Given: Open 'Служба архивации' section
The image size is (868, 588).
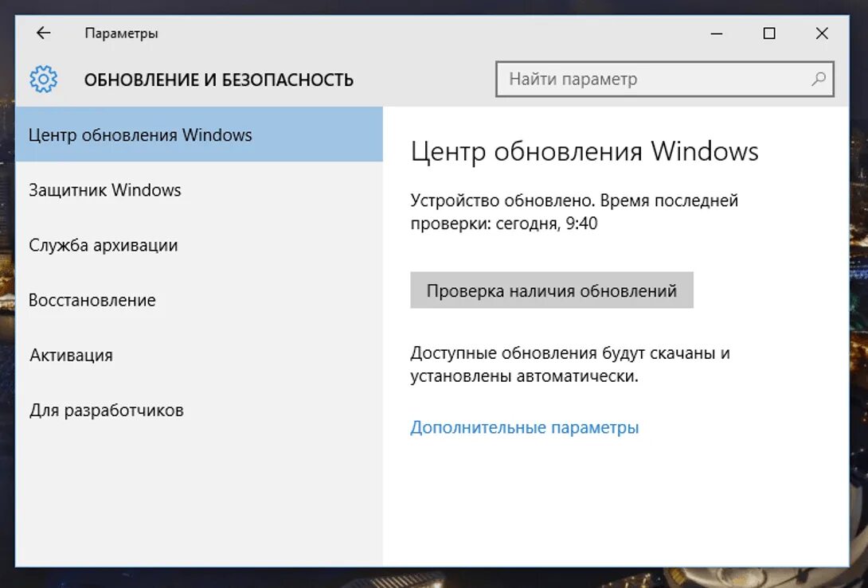Looking at the screenshot, I should coord(199,244).
